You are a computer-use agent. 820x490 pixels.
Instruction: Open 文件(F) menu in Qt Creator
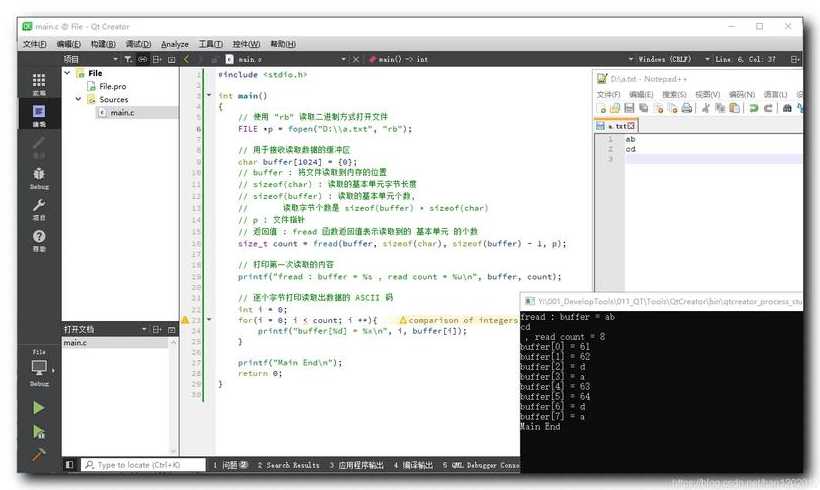pyautogui.click(x=35, y=44)
